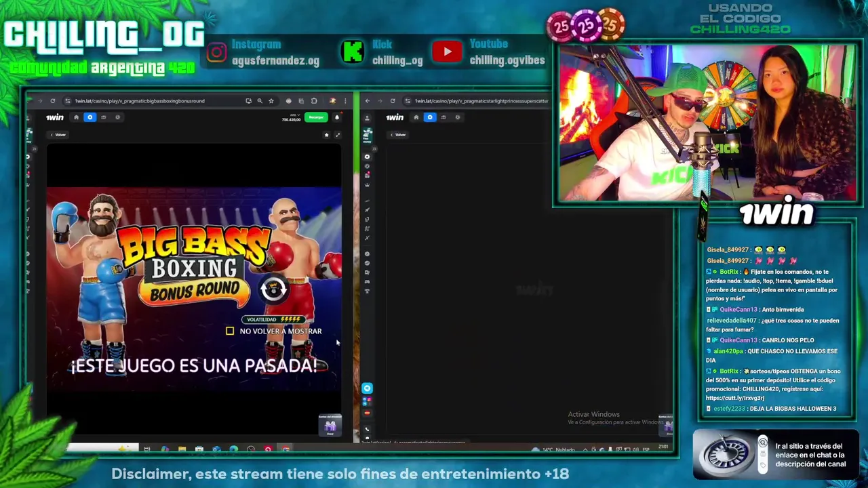Viewport: 868px width, 488px height.
Task: Open rocket icon in right sidebar
Action: tap(367, 209)
